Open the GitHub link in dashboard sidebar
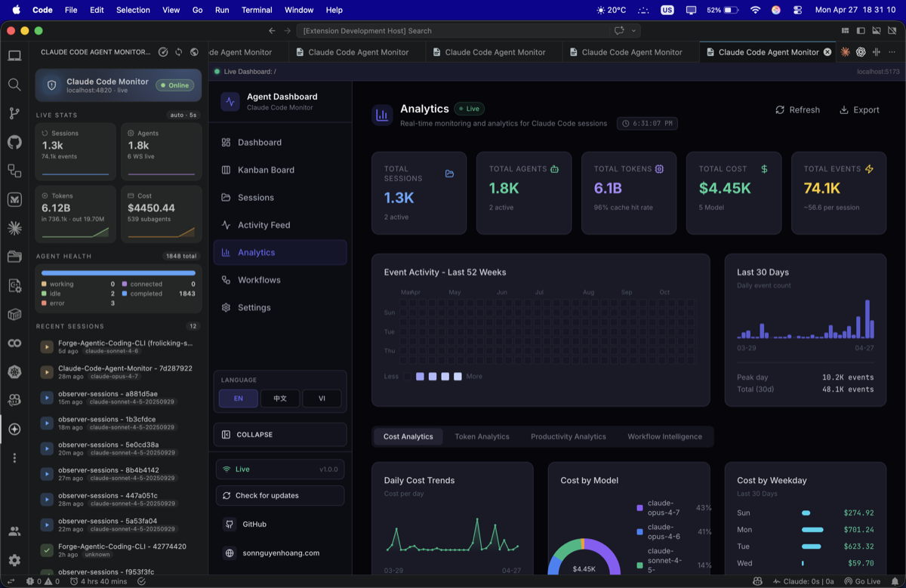 (x=280, y=524)
